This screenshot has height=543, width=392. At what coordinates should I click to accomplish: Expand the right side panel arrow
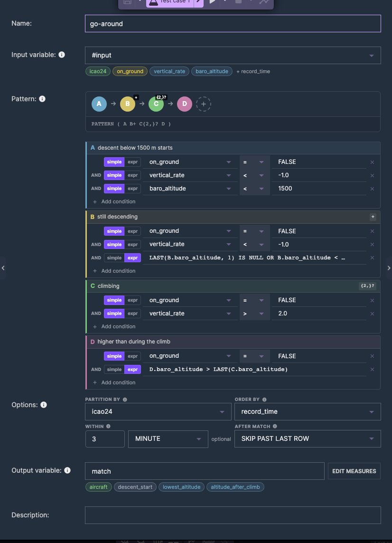(x=389, y=268)
